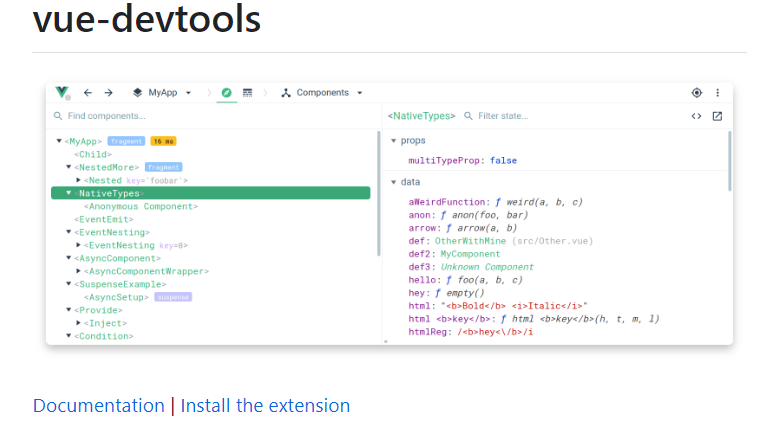Collapse the SuspenseExample node

[x=69, y=284]
